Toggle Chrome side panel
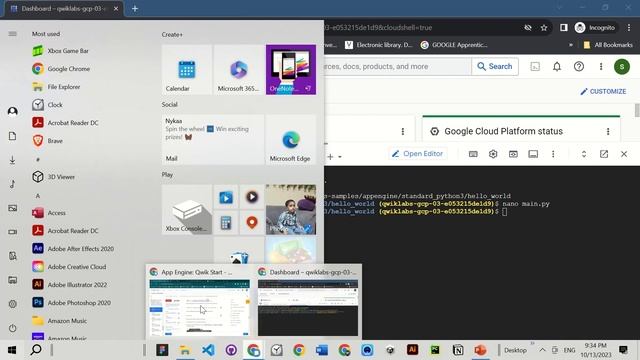Image resolution: width=640 pixels, height=360 pixels. pyautogui.click(x=564, y=28)
